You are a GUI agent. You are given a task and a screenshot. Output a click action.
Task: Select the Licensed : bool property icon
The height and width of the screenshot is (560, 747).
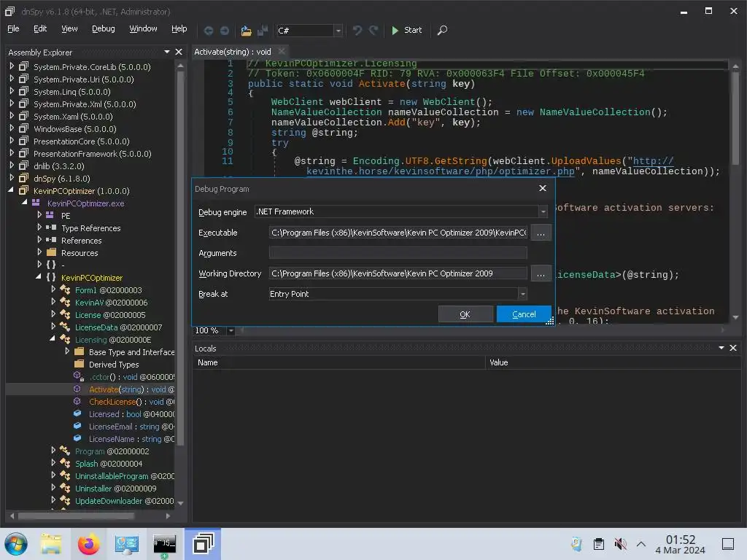point(77,414)
